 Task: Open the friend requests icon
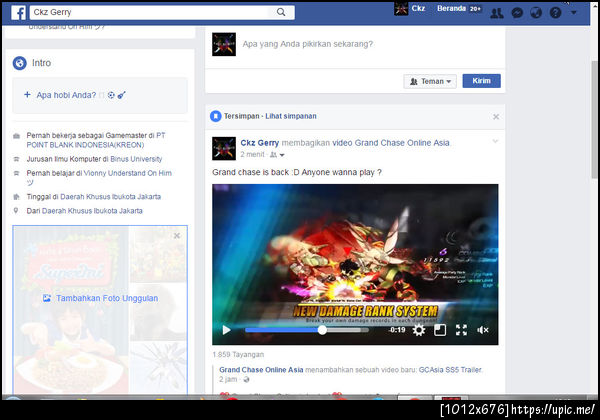(497, 13)
